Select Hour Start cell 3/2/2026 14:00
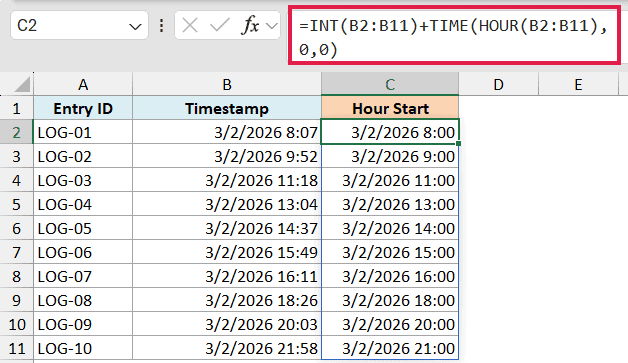This screenshot has height=363, width=628. [390, 228]
